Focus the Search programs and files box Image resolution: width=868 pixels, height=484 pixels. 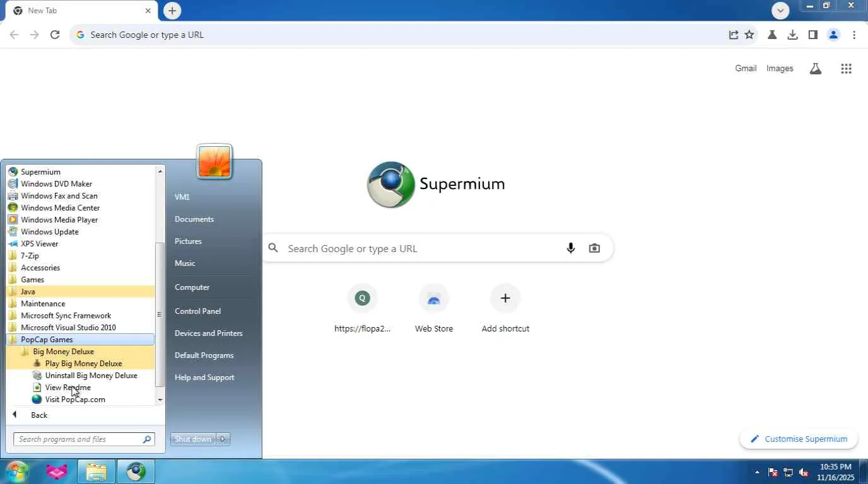[x=84, y=439]
